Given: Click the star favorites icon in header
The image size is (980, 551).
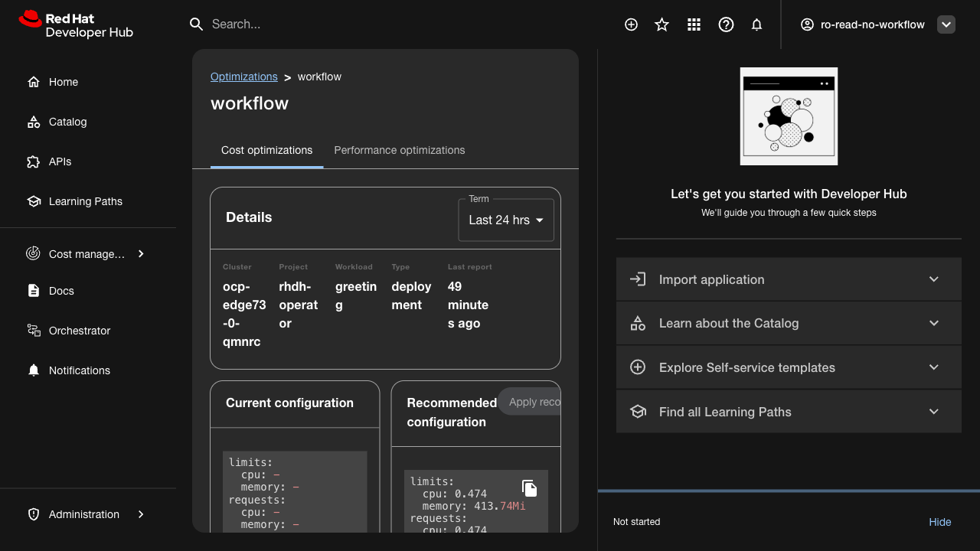Looking at the screenshot, I should 662,24.
